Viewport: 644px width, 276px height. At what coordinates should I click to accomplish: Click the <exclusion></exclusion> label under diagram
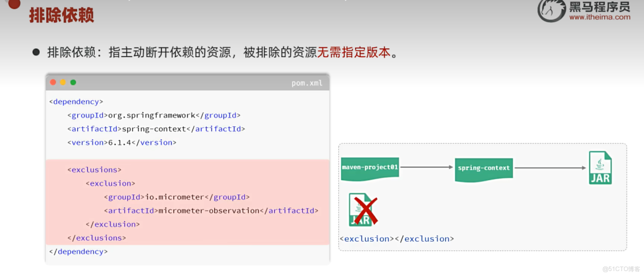point(397,238)
